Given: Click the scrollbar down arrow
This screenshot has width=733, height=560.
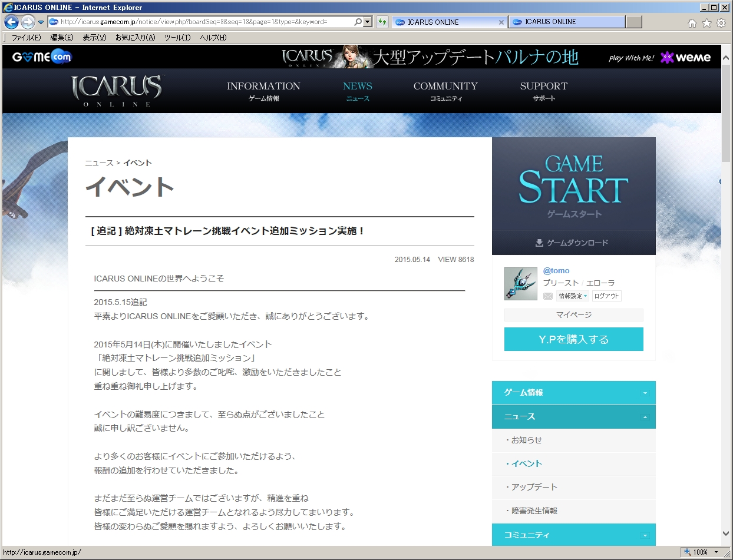Looking at the screenshot, I should [x=727, y=534].
